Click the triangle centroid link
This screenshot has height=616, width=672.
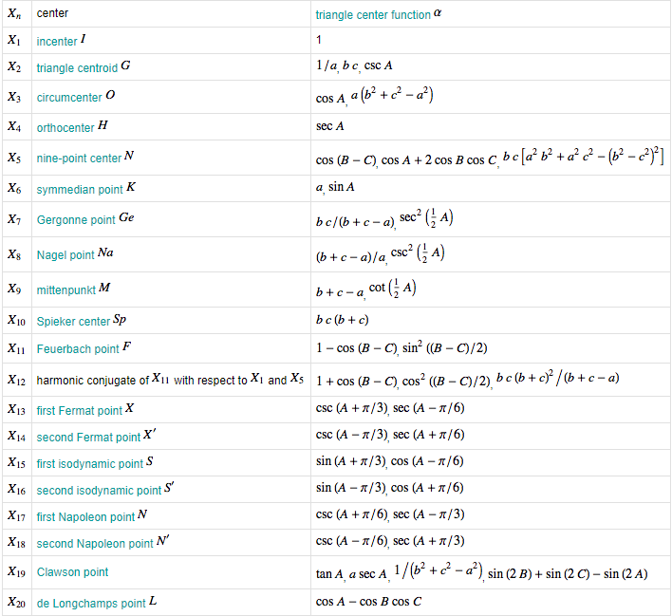[x=77, y=68]
